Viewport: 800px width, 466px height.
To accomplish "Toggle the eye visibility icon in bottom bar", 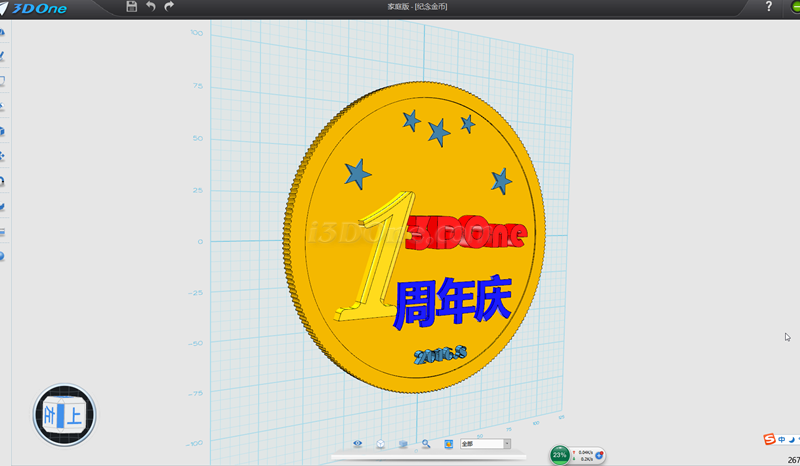I will 358,444.
